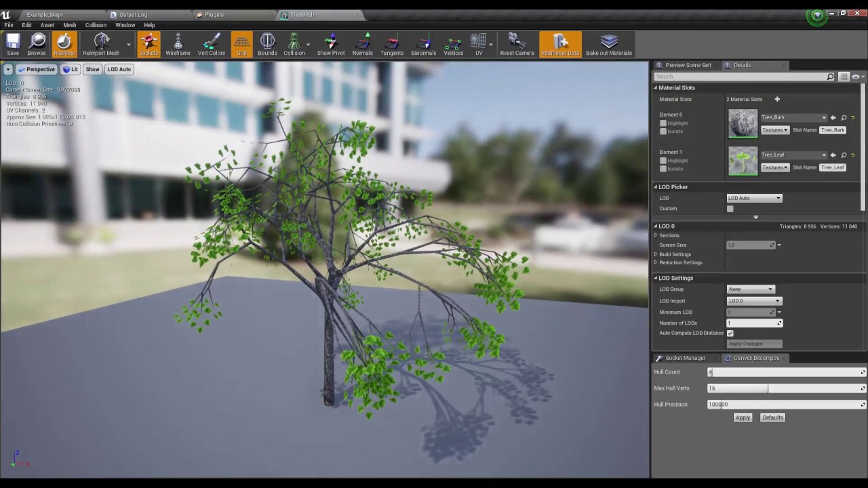Click the Max Hull Verts slider
This screenshot has height=488, width=868.
[x=787, y=388]
